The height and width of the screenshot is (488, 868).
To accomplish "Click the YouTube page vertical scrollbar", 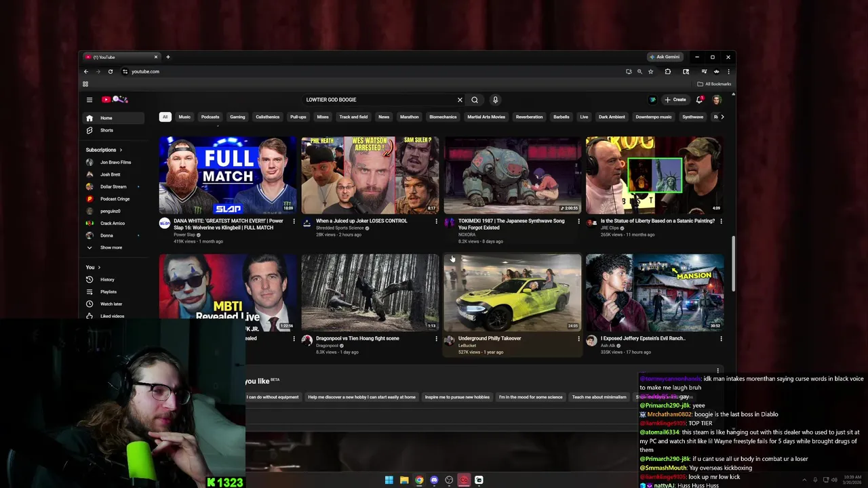I will pos(732,264).
